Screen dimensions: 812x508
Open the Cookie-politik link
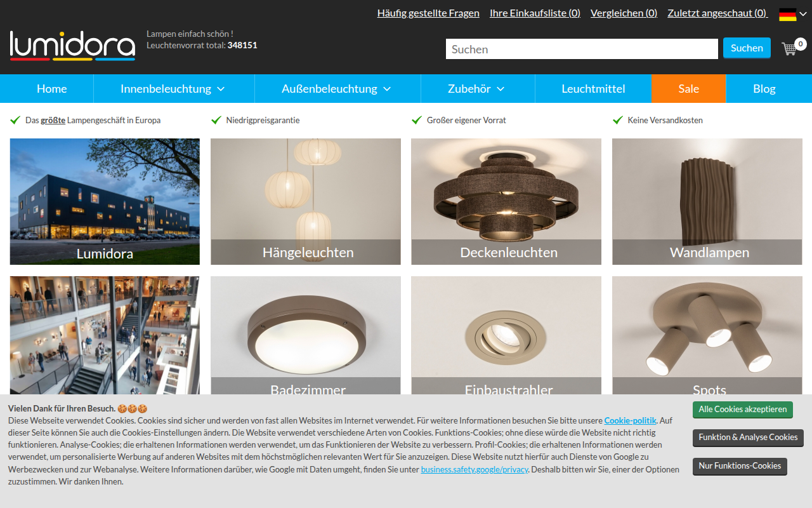pyautogui.click(x=630, y=420)
